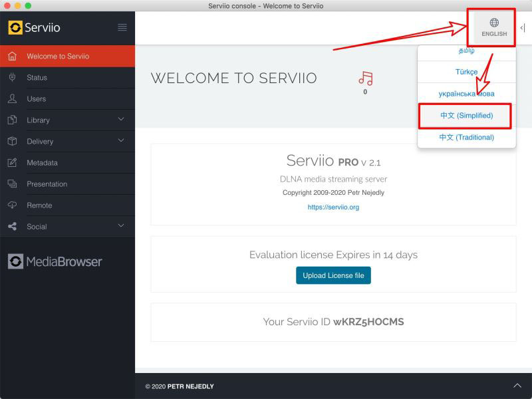Image resolution: width=532 pixels, height=399 pixels.
Task: Click the Serviio logo in the sidebar
Action: [x=35, y=27]
